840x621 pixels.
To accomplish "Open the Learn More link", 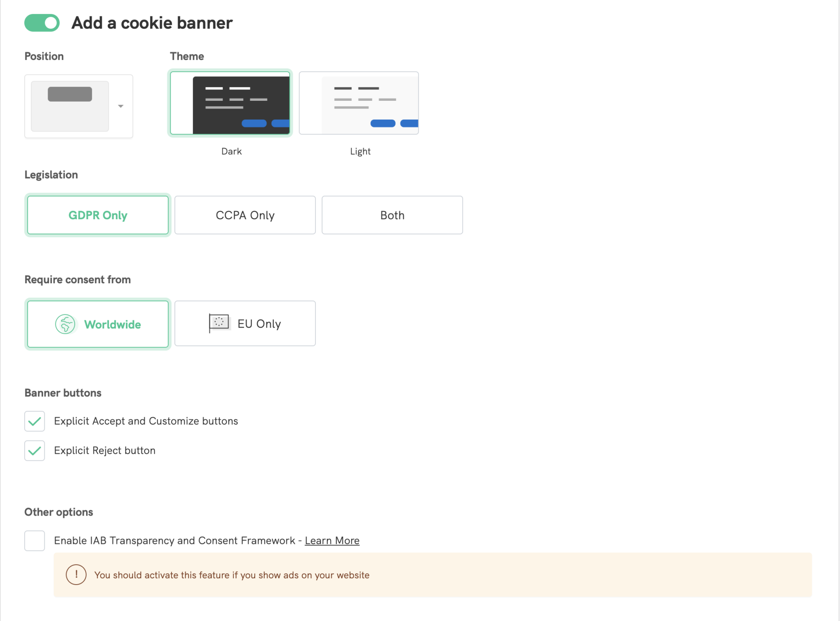I will coord(332,541).
